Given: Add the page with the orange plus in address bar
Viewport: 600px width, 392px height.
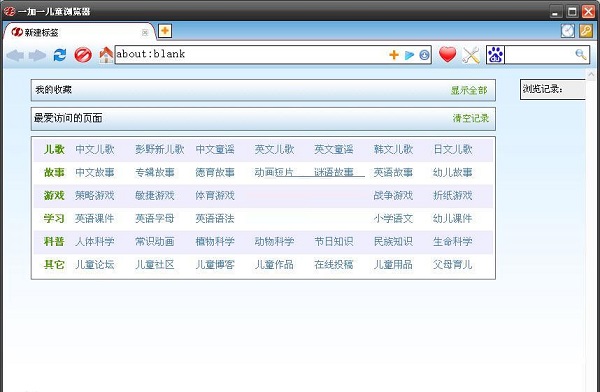Looking at the screenshot, I should point(394,55).
